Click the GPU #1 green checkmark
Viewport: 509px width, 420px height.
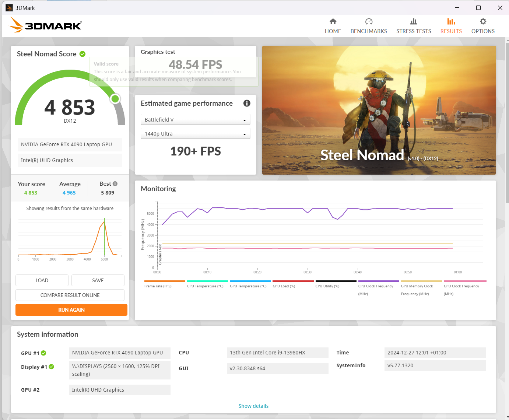(x=43, y=353)
